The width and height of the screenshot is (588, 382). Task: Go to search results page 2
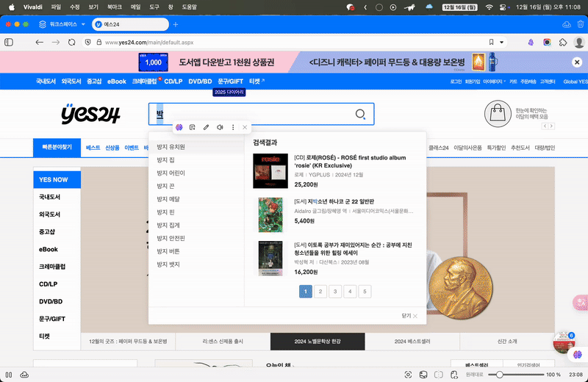pos(320,292)
